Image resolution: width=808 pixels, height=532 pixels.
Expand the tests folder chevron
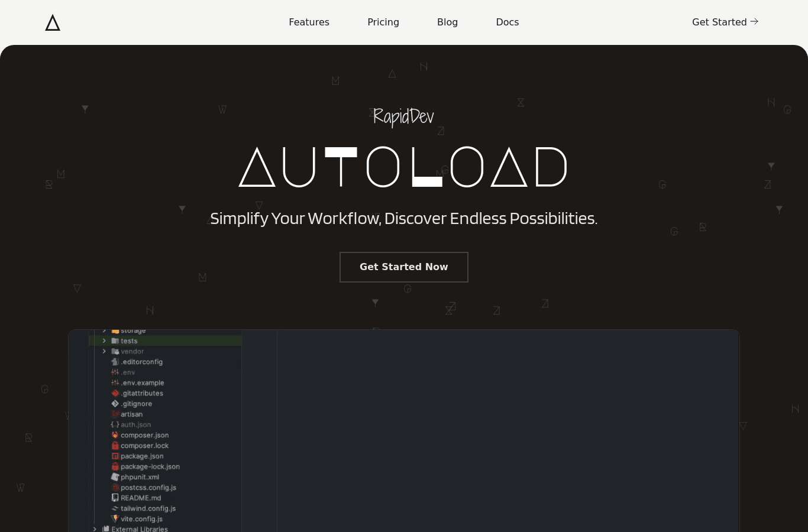click(x=104, y=341)
